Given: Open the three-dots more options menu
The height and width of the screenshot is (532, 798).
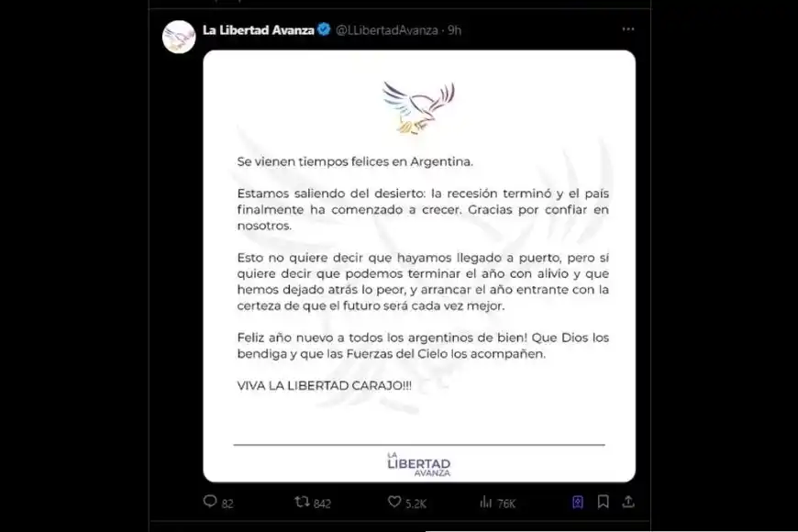Looking at the screenshot, I should [x=628, y=29].
